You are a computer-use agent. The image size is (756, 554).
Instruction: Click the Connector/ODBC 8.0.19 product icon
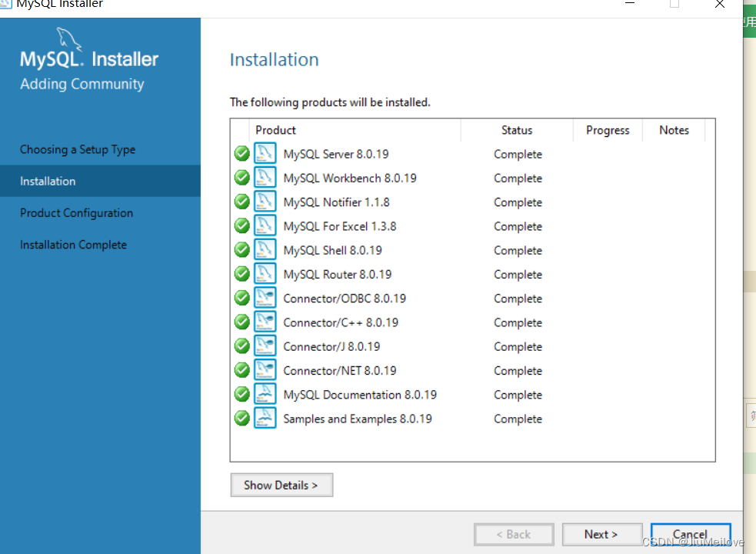click(265, 299)
